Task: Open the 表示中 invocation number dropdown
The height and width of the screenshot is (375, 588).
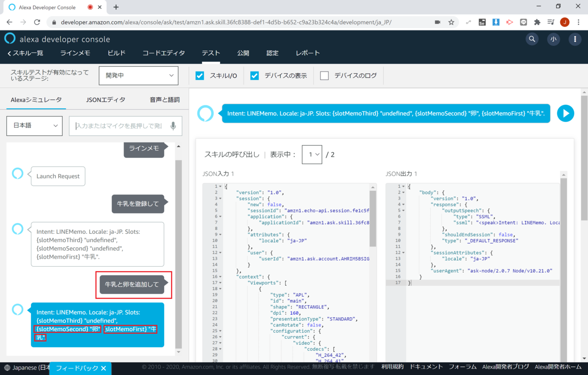Action: pyautogui.click(x=312, y=154)
